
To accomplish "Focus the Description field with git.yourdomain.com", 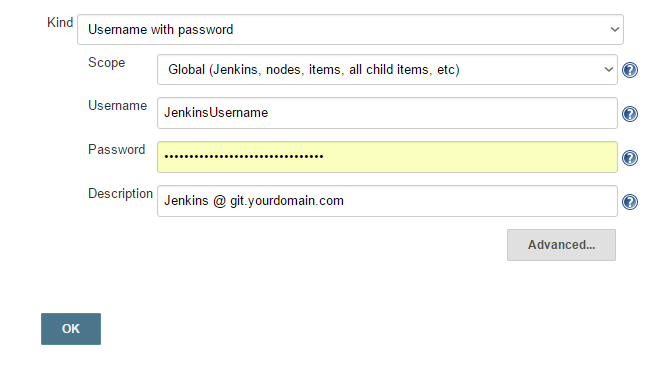I will click(x=387, y=201).
